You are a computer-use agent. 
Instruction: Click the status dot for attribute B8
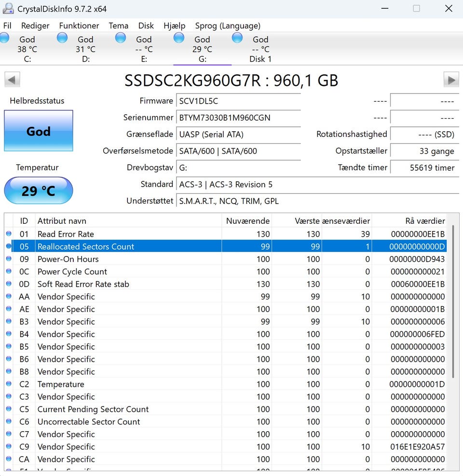pos(9,371)
